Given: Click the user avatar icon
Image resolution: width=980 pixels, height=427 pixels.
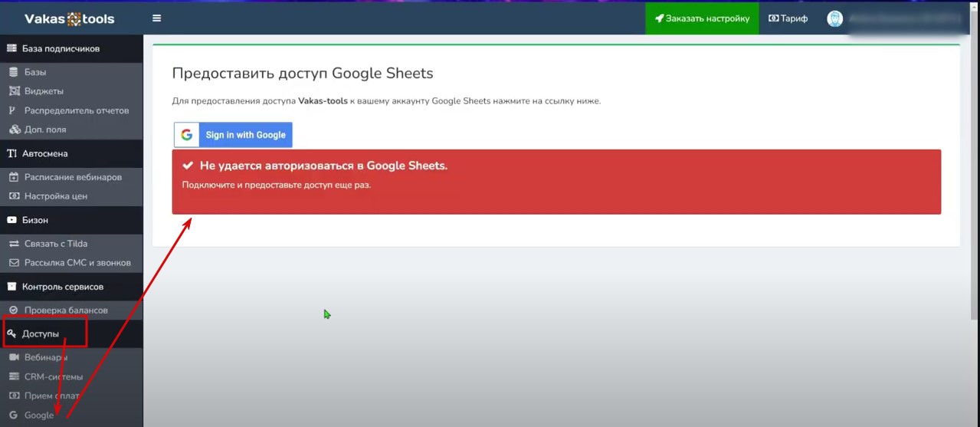Looking at the screenshot, I should (835, 19).
